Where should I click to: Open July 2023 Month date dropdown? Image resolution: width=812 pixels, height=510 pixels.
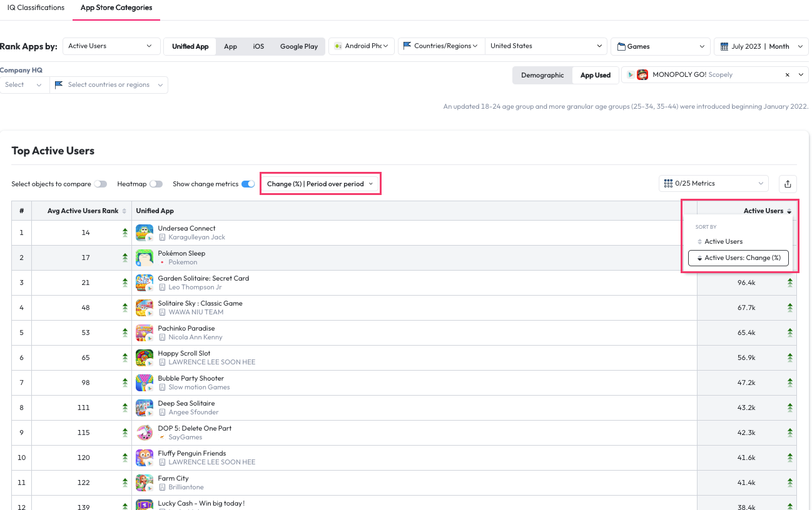[761, 46]
